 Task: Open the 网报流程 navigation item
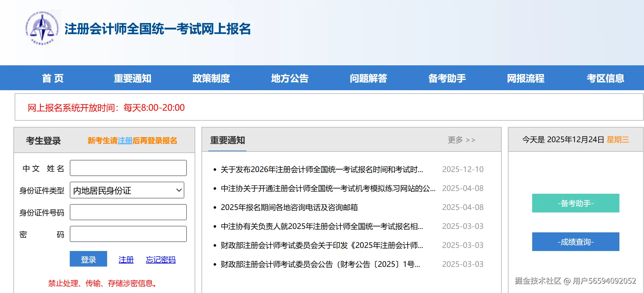pos(526,78)
